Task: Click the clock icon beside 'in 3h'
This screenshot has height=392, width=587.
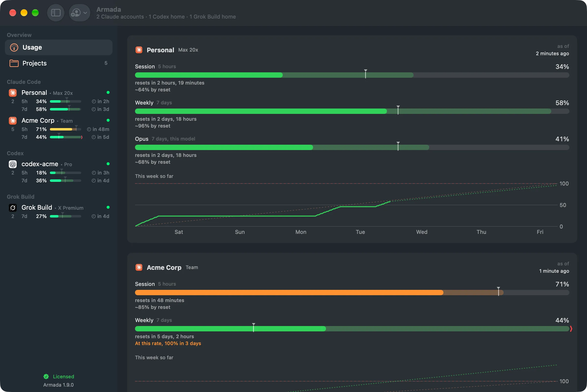Action: point(94,173)
